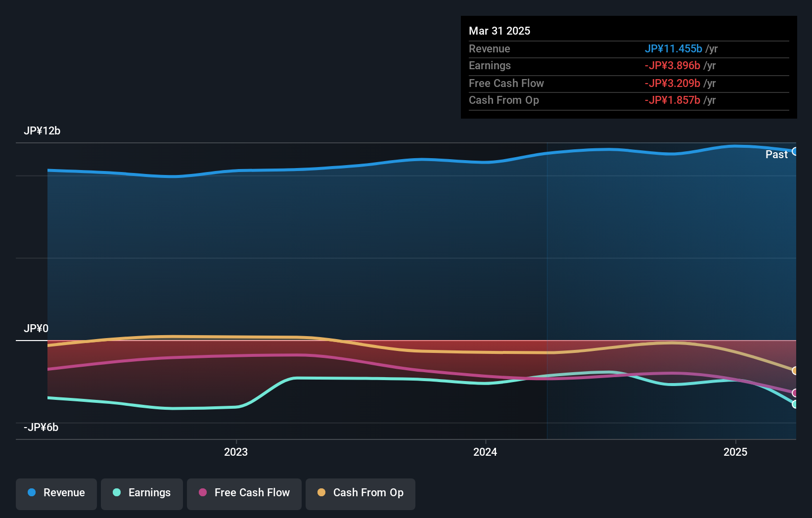This screenshot has width=812, height=518.
Task: Click the -JP¥1.857b cash from op value
Action: pos(672,100)
